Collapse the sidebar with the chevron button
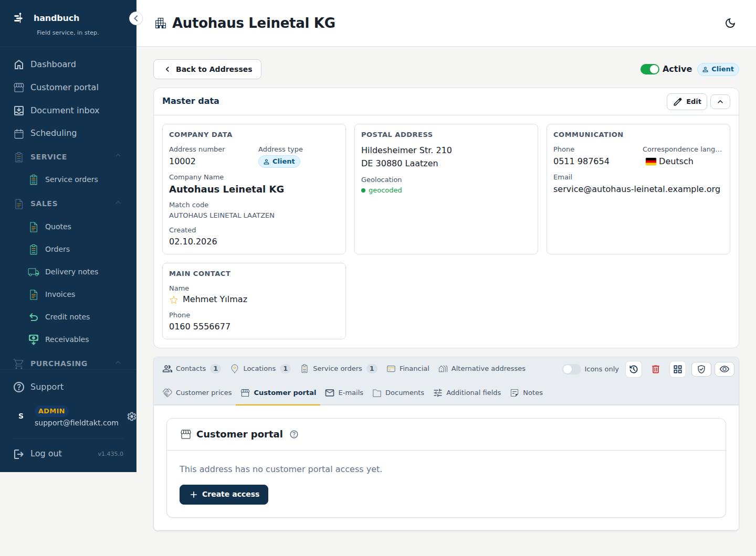756x556 pixels. 135,18
